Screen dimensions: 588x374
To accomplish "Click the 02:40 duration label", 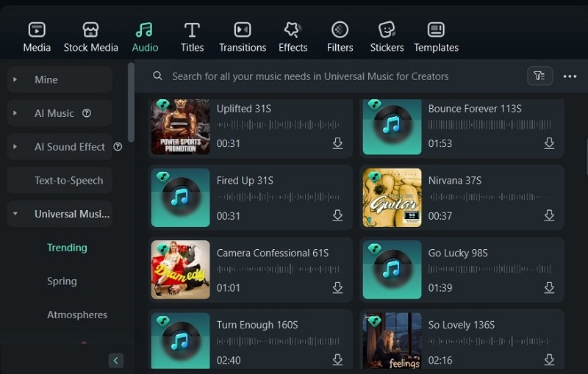I will 229,360.
